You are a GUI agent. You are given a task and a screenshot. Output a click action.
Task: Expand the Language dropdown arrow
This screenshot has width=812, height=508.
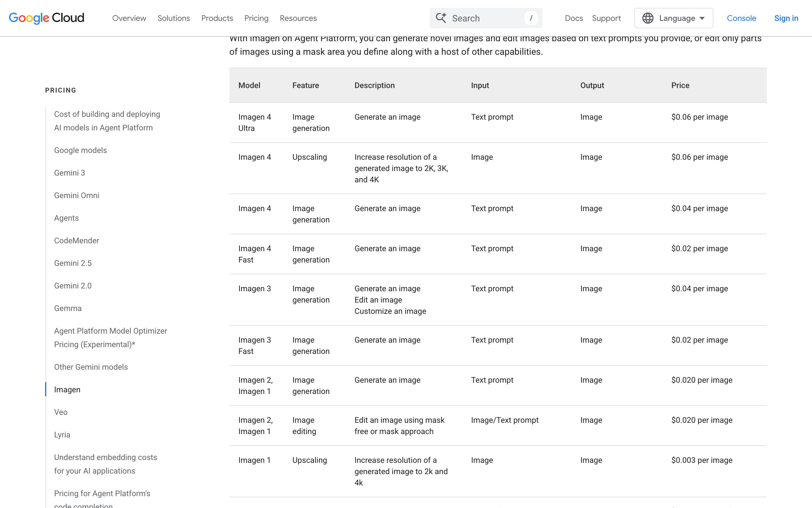click(702, 18)
